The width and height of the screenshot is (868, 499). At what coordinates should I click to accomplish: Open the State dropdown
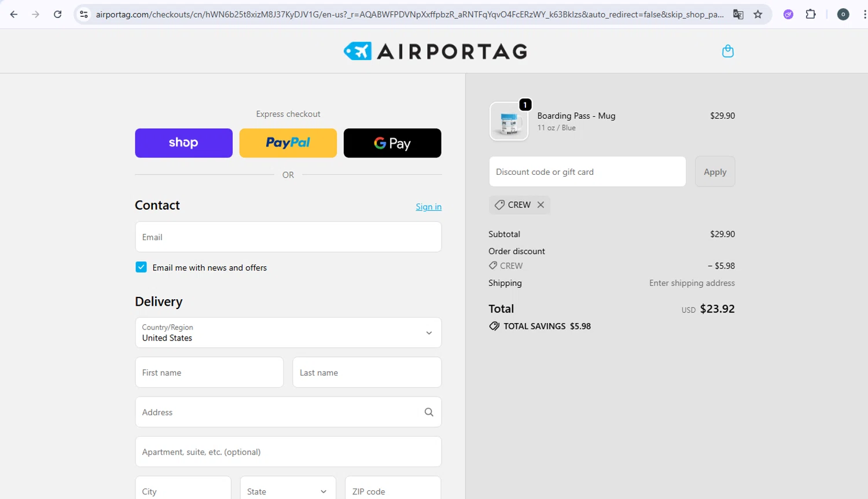pyautogui.click(x=288, y=491)
